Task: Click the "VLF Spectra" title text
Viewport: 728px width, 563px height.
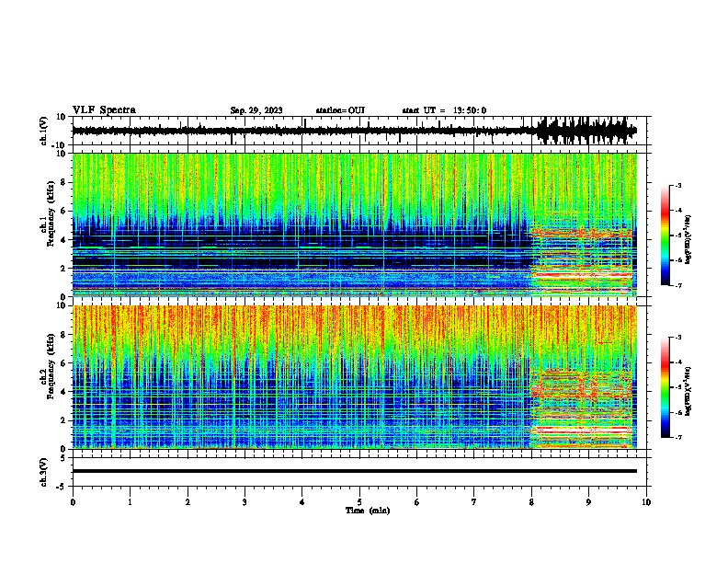Action: point(104,110)
